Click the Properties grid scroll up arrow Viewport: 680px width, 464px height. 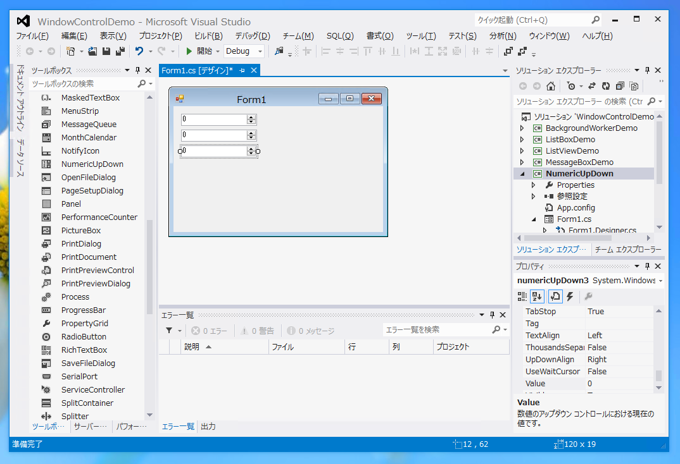tap(659, 311)
